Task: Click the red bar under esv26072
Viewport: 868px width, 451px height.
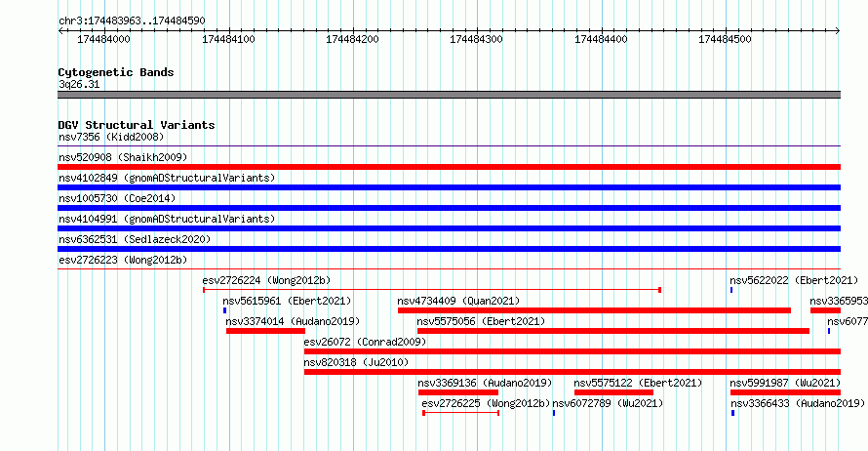Action: click(x=572, y=351)
